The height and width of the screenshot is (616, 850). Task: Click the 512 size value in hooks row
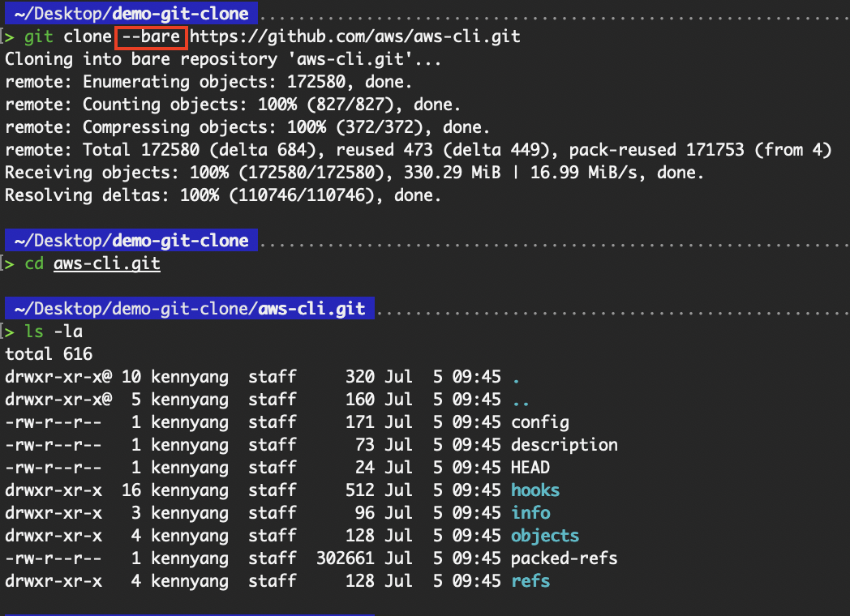coord(360,490)
